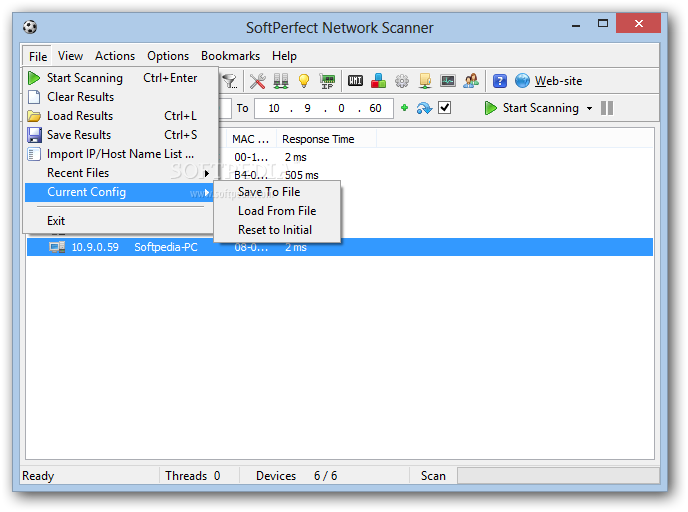Open help with blue question mark icon
The height and width of the screenshot is (512, 688).
(x=500, y=81)
